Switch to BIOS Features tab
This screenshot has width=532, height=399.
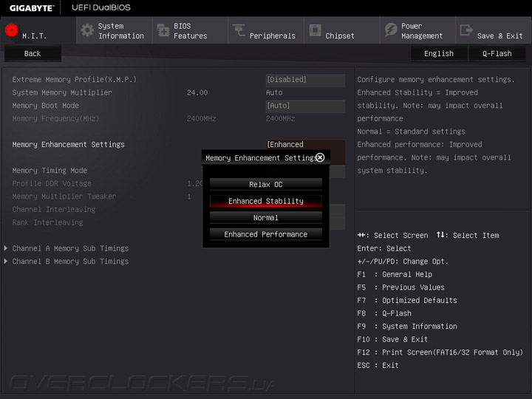point(190,30)
